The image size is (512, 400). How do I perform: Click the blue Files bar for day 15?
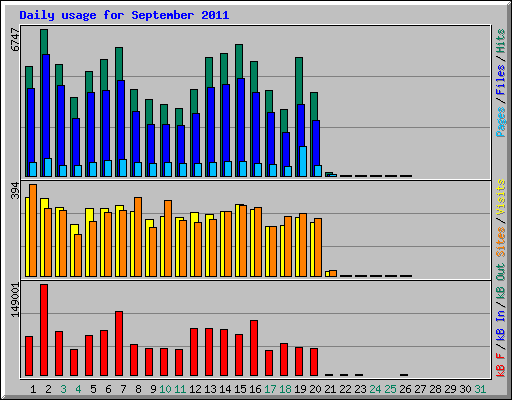241,120
